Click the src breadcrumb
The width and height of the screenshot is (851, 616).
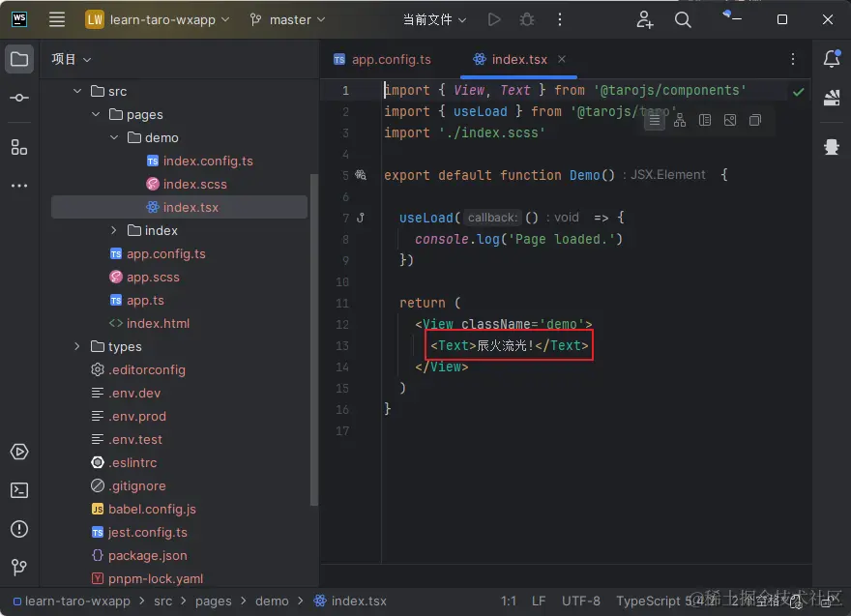tap(162, 601)
